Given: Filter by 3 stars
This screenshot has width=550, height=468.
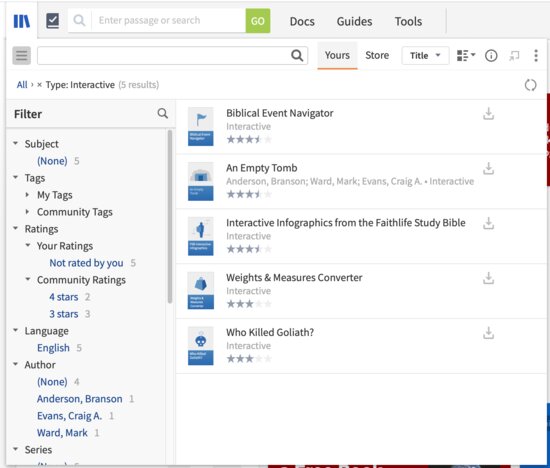Looking at the screenshot, I should coord(63,314).
